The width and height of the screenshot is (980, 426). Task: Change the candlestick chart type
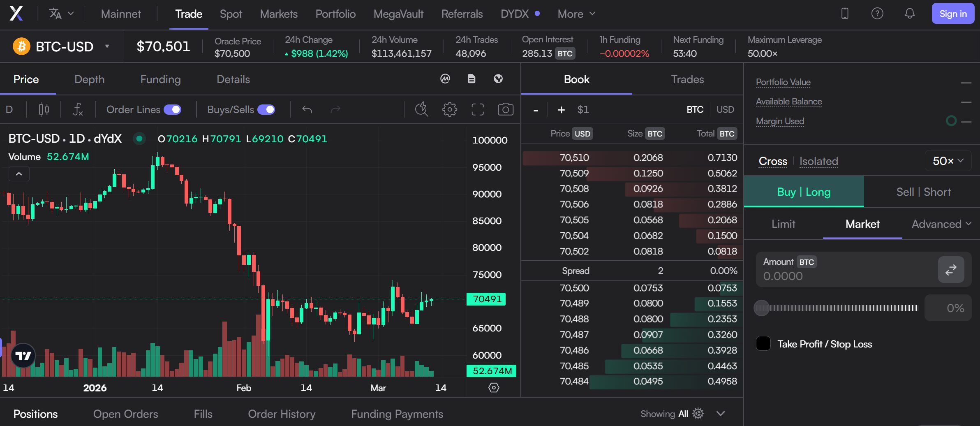click(x=44, y=109)
